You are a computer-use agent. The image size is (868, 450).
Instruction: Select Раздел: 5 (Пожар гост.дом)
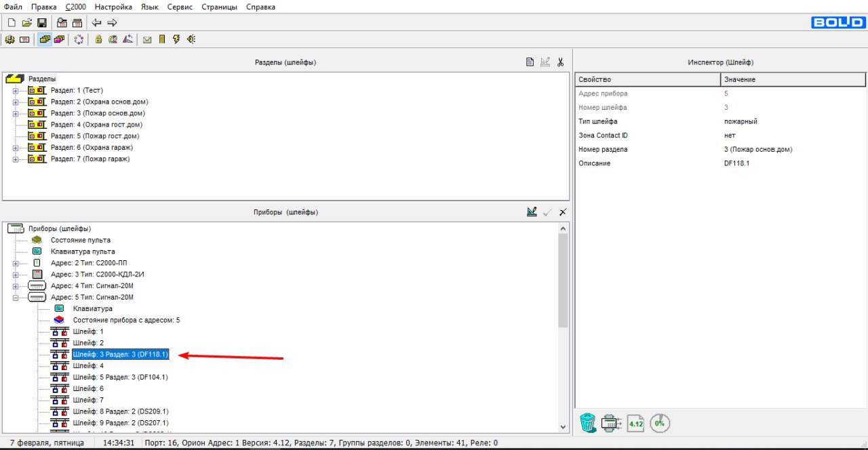pyautogui.click(x=95, y=136)
